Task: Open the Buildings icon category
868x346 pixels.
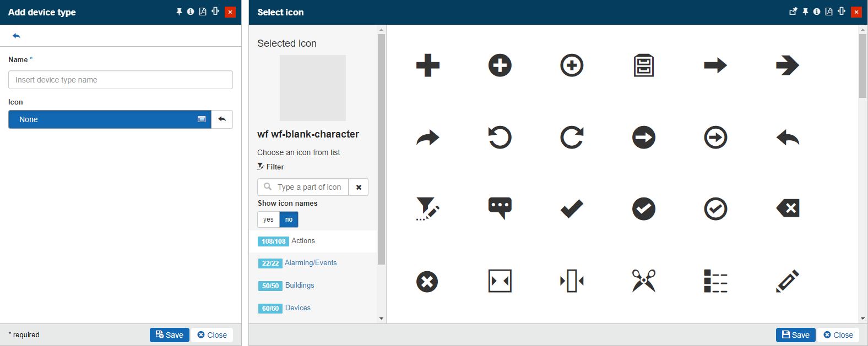Action: (x=299, y=285)
